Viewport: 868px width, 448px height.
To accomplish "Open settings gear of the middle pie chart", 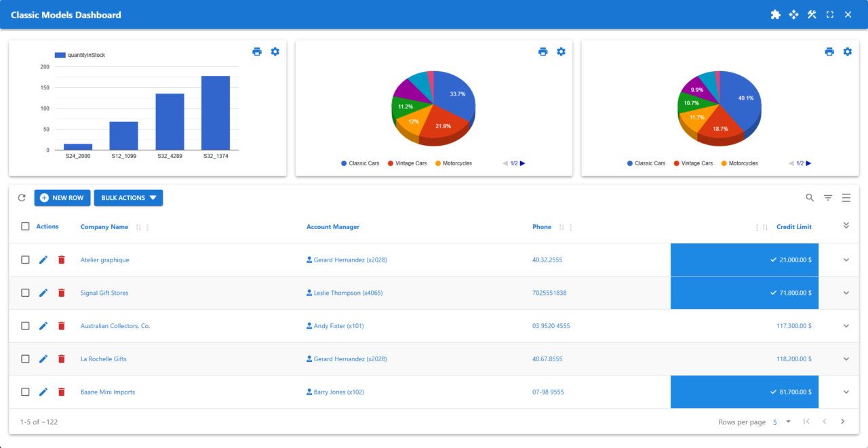I will pos(561,52).
